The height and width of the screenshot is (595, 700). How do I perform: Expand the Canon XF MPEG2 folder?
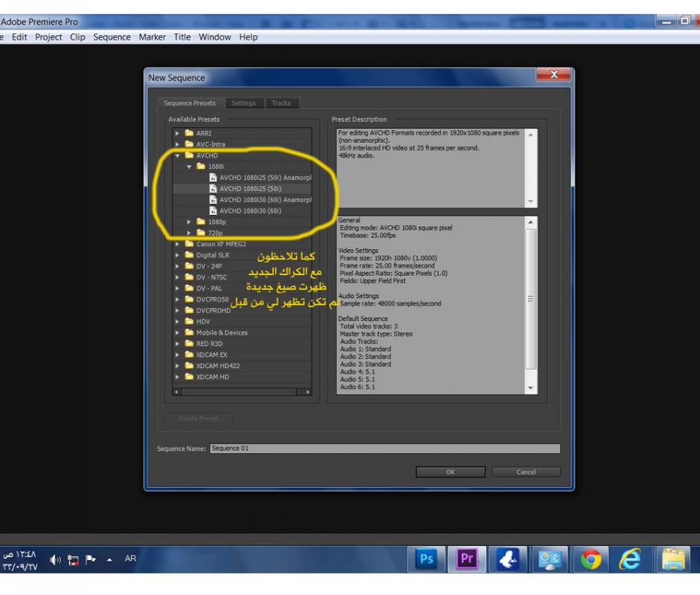pos(177,244)
